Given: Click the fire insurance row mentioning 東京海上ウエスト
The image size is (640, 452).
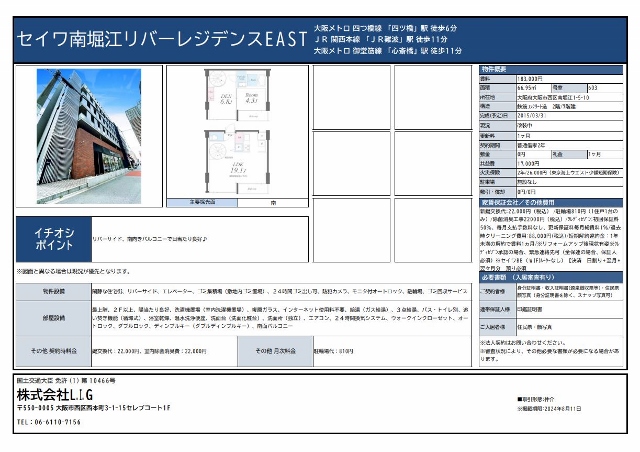Looking at the screenshot, I should [551, 172].
